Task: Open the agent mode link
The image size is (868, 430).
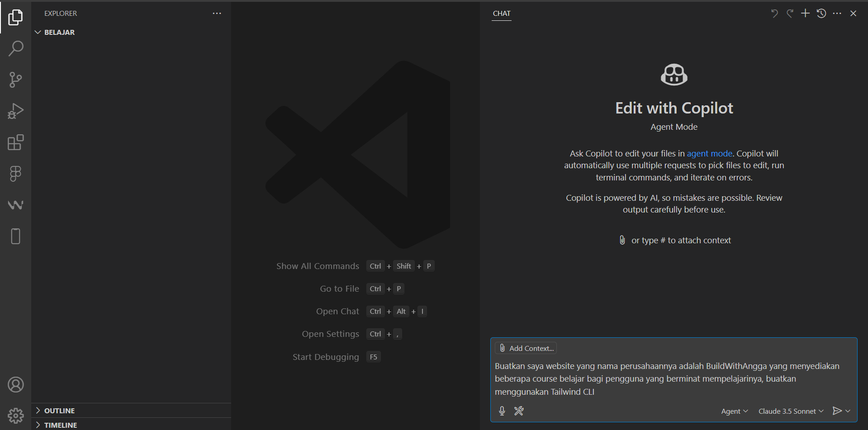Action: [709, 153]
